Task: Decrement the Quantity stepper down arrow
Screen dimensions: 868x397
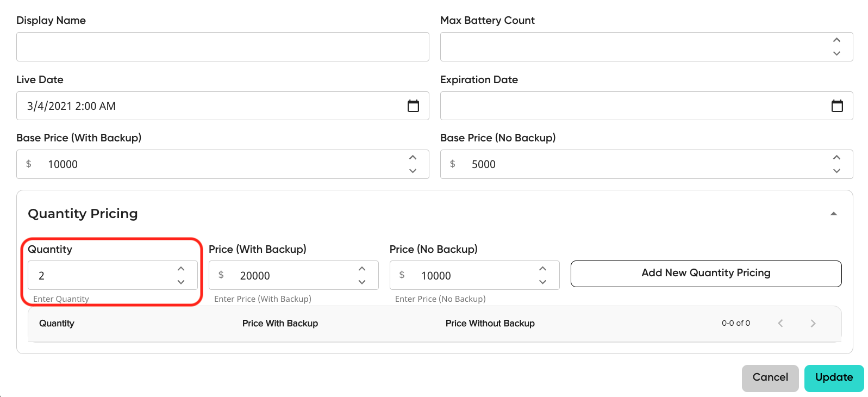Action: point(181,282)
